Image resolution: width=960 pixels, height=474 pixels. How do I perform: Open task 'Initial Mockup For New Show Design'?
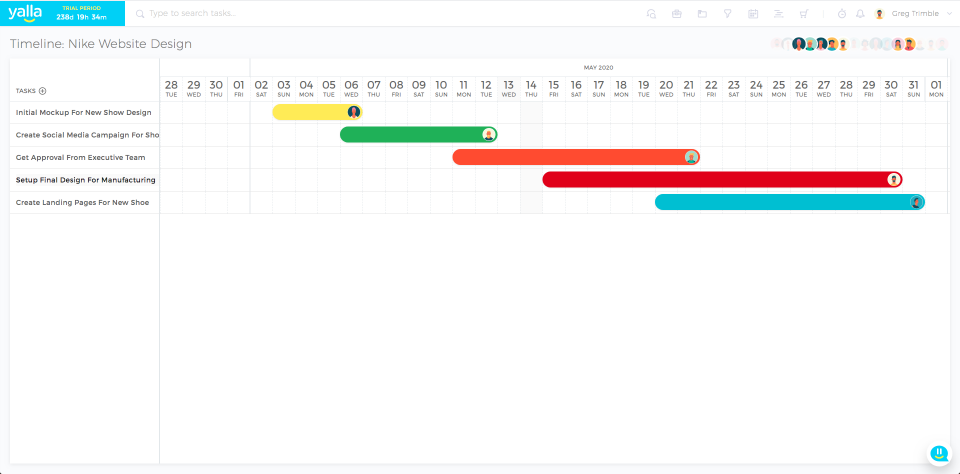click(83, 113)
